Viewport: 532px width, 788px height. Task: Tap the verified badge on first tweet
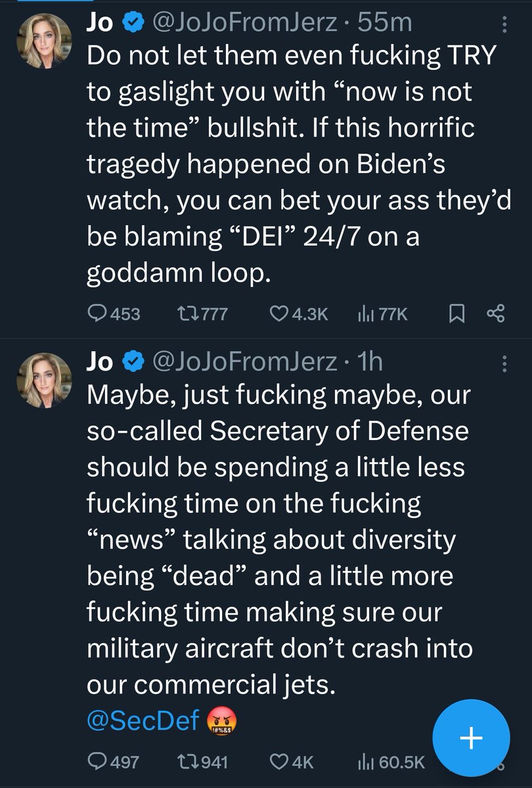click(x=133, y=24)
